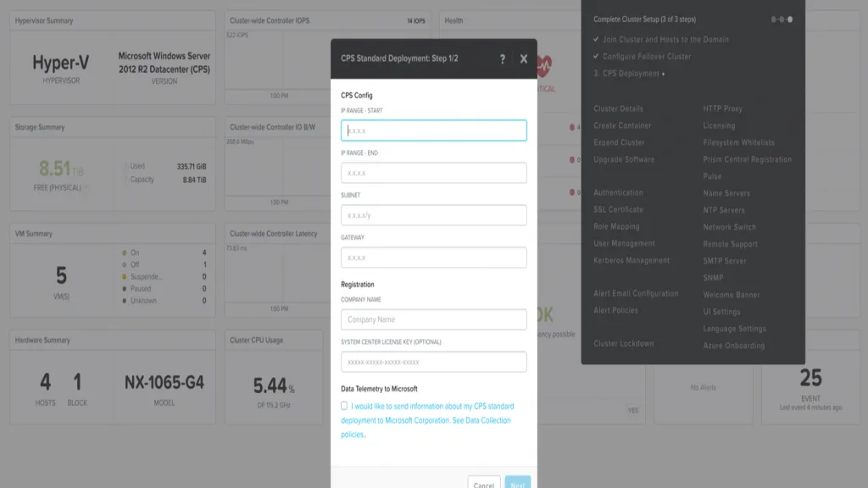This screenshot has height=488, width=868.
Task: Select Language Settings
Action: tap(735, 329)
